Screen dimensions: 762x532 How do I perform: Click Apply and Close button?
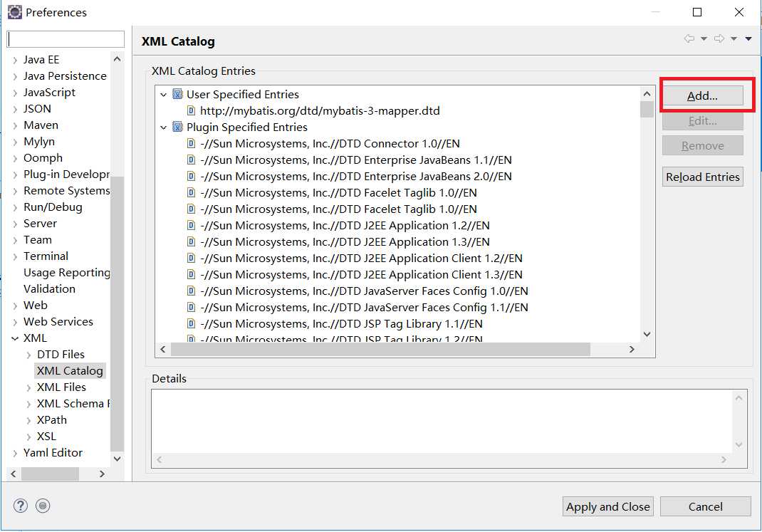click(608, 507)
